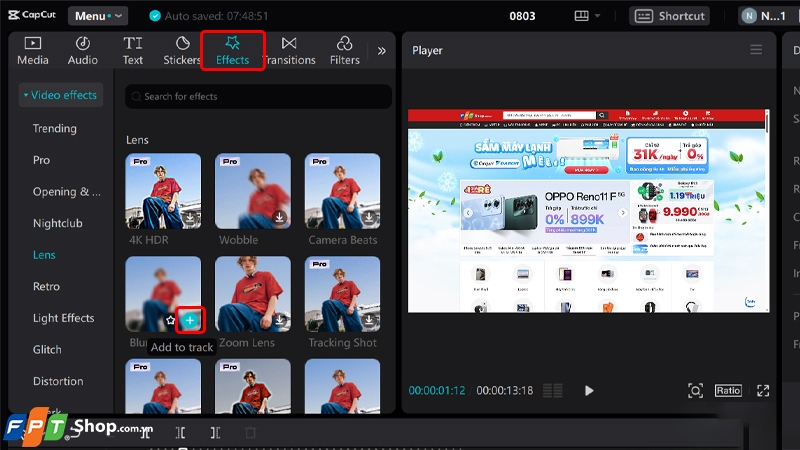Open the Menu dropdown
800x450 pixels.
point(98,16)
